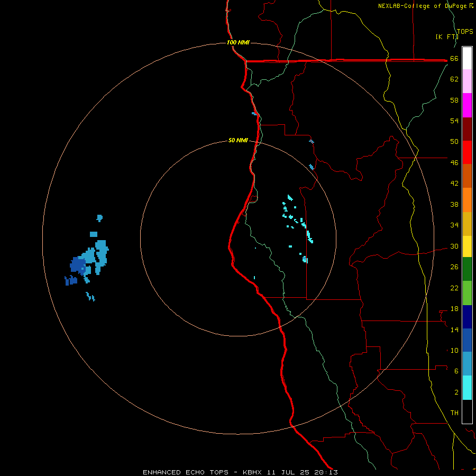This screenshot has width=476, height=476.
Task: Click the '100 NMI' range ring label
Action: (238, 42)
